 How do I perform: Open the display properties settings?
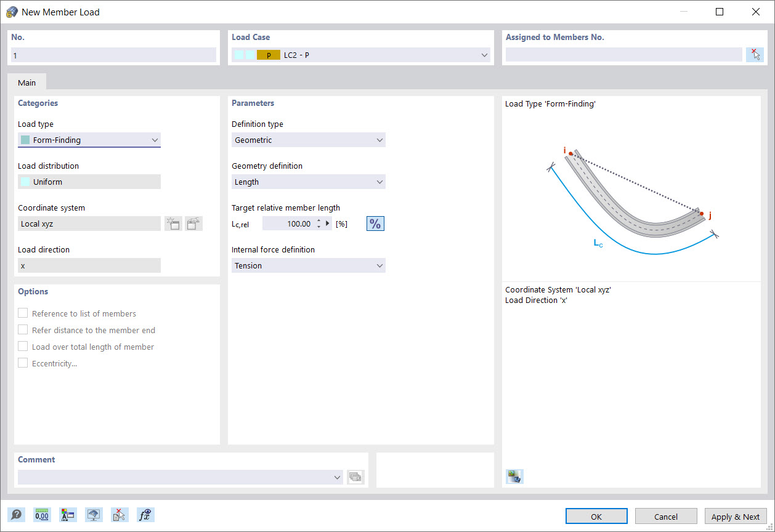68,514
